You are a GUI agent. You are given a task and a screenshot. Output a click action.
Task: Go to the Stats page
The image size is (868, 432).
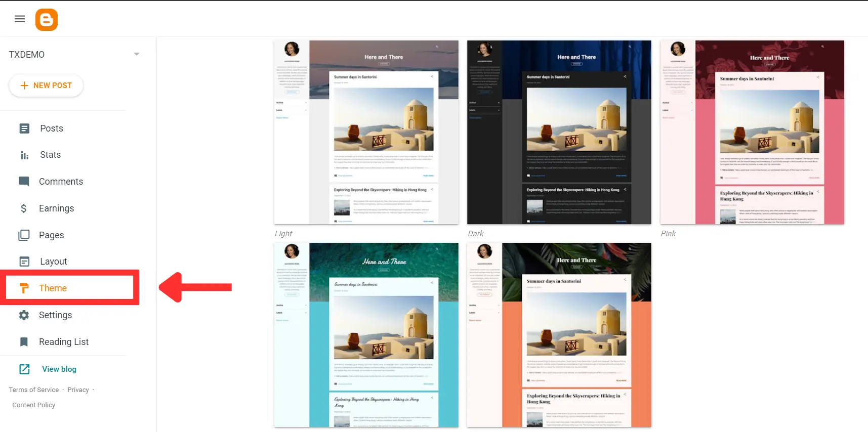51,155
